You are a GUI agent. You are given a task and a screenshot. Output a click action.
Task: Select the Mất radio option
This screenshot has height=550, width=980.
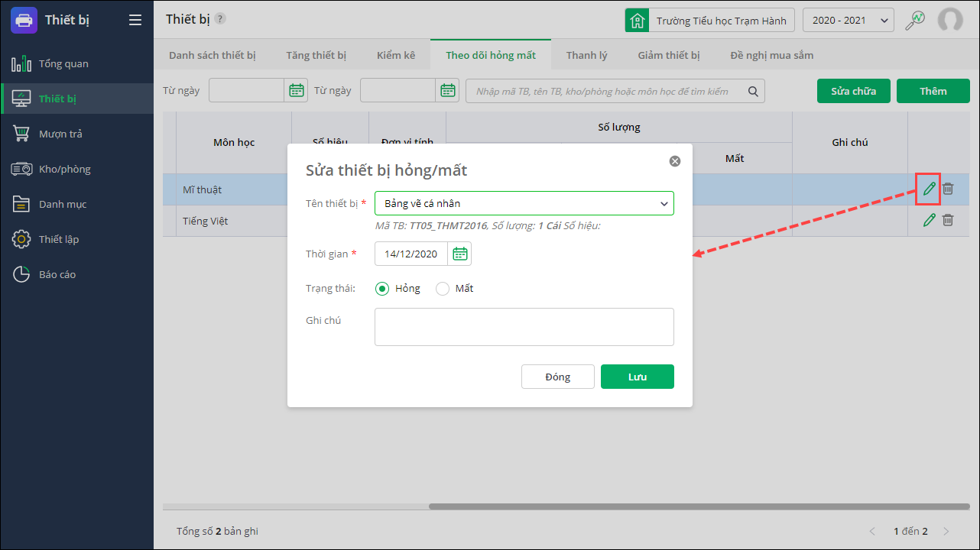442,289
